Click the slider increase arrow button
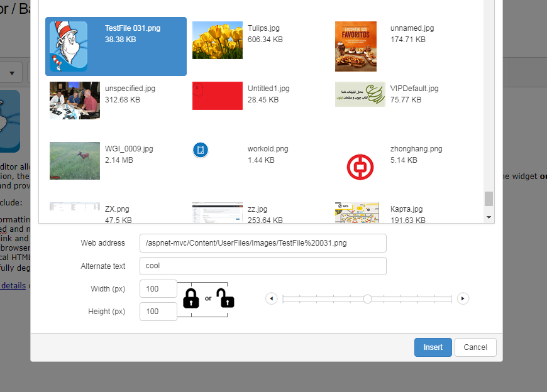This screenshot has width=547, height=392. tap(463, 298)
